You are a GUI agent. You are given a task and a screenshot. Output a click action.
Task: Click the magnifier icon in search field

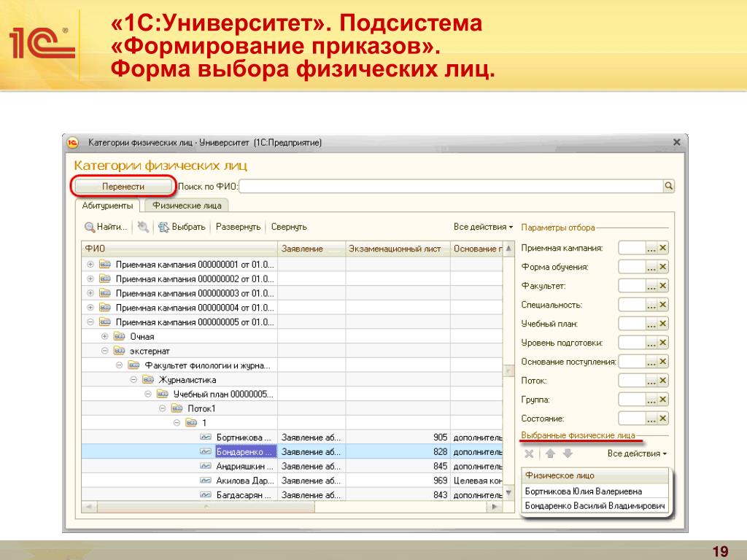[669, 186]
